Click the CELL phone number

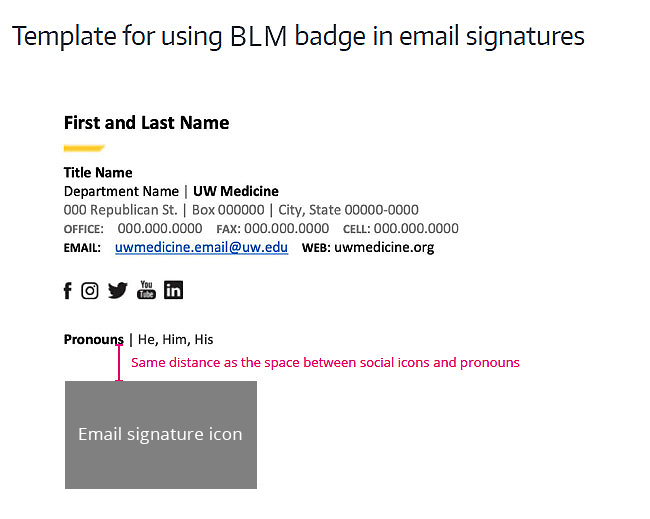(416, 228)
